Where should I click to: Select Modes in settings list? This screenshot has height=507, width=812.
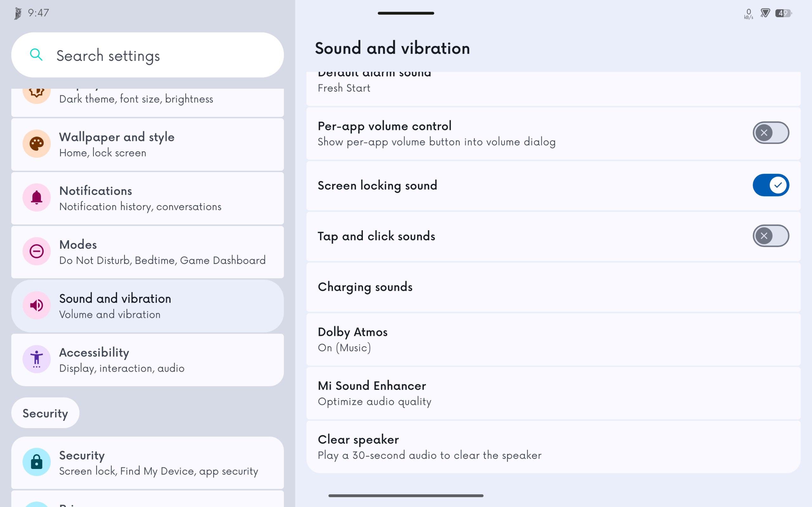pyautogui.click(x=147, y=252)
